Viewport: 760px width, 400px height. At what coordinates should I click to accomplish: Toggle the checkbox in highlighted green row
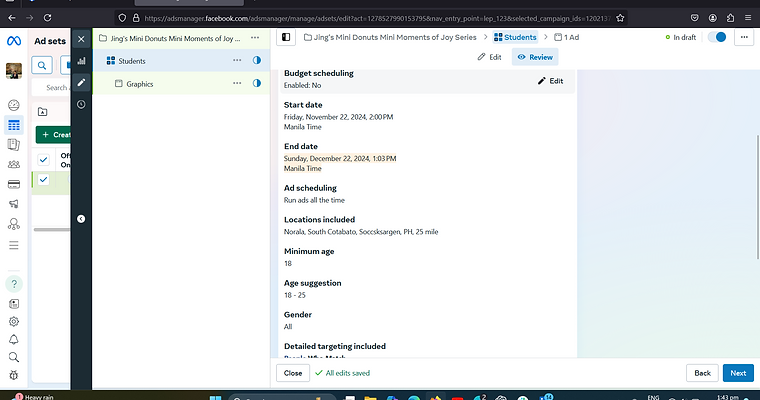pos(44,180)
